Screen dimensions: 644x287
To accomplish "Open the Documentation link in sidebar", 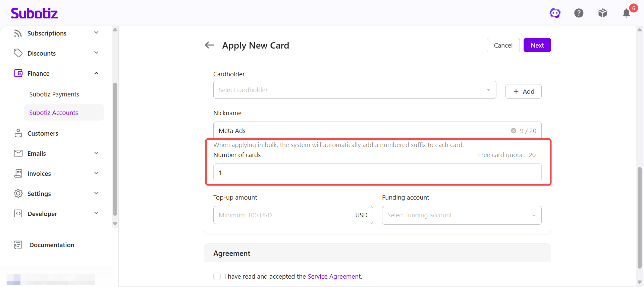I will 52,245.
